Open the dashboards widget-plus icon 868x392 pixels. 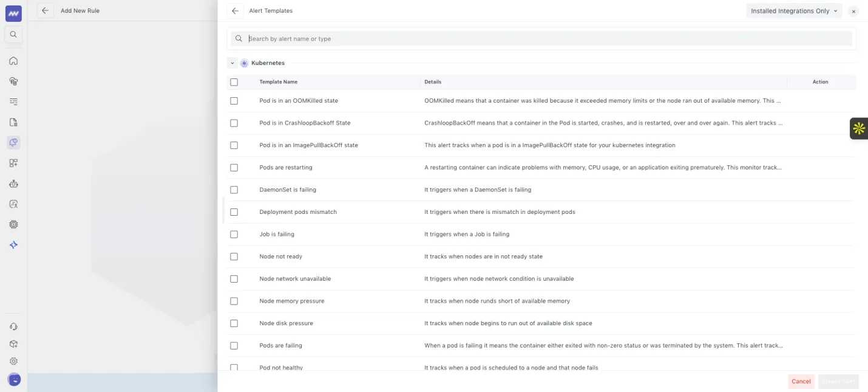click(13, 163)
